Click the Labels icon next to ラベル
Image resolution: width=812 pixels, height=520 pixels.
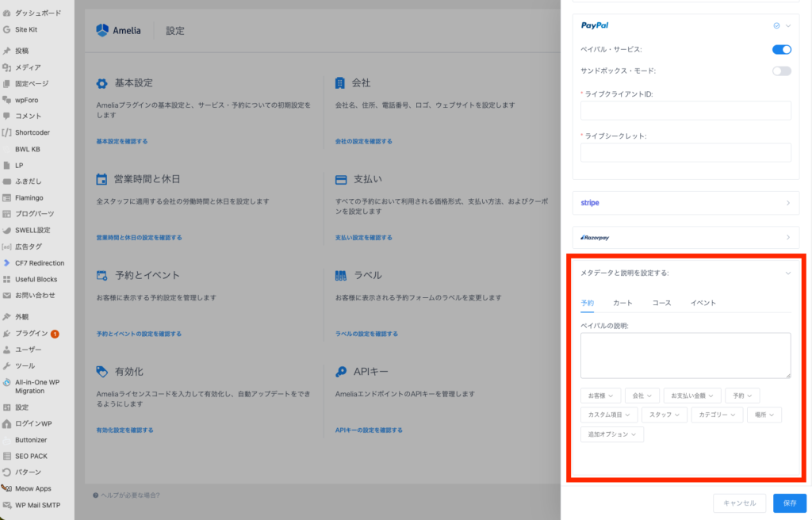click(341, 275)
